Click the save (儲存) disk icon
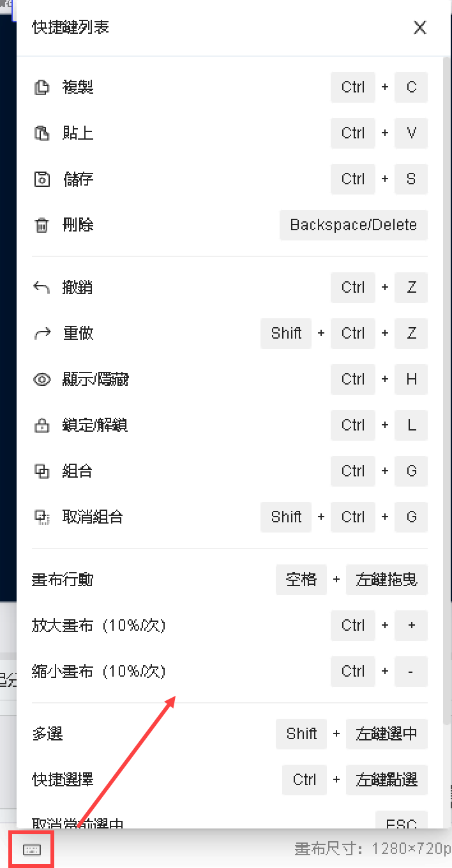Viewport: 452px width, 868px height. pyautogui.click(x=41, y=179)
